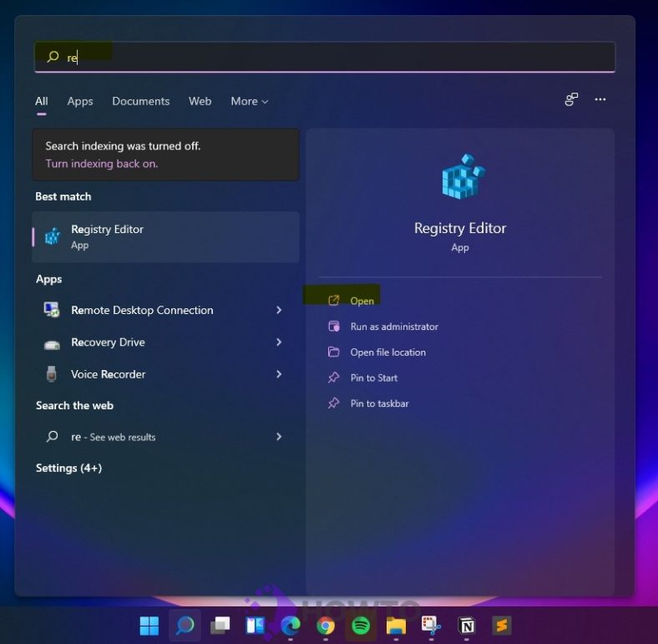Viewport: 658px width, 644px height.
Task: Click the Pin to Start pin icon
Action: (x=334, y=378)
